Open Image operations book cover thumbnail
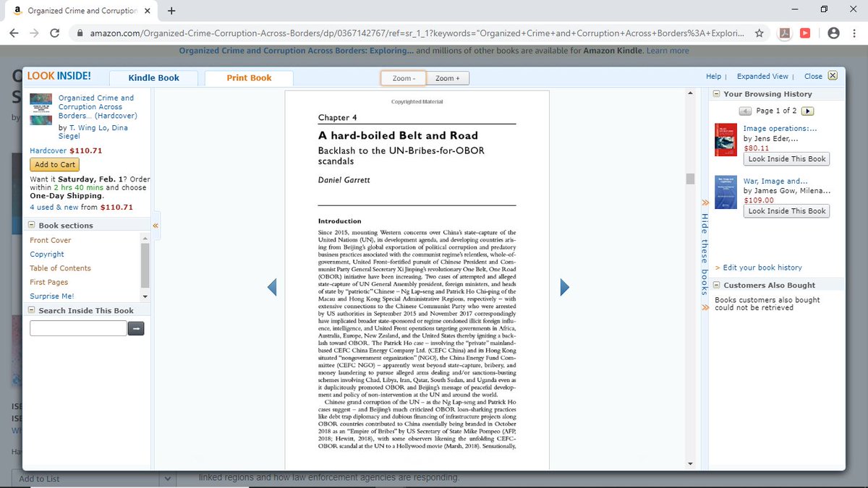This screenshot has width=868, height=488. [x=726, y=139]
